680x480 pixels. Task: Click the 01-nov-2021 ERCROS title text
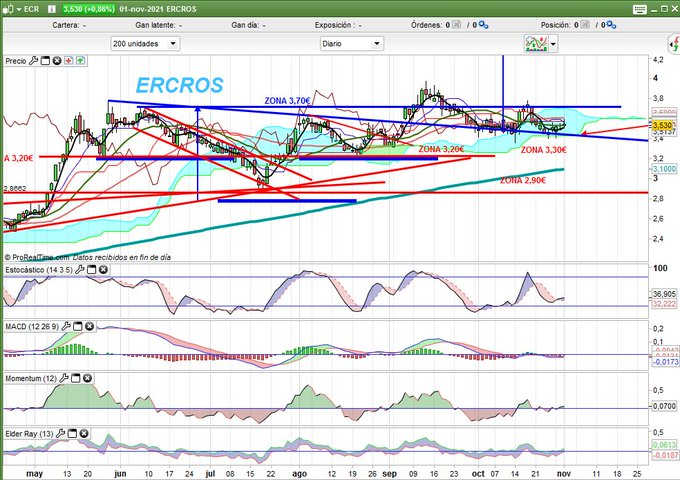point(158,9)
